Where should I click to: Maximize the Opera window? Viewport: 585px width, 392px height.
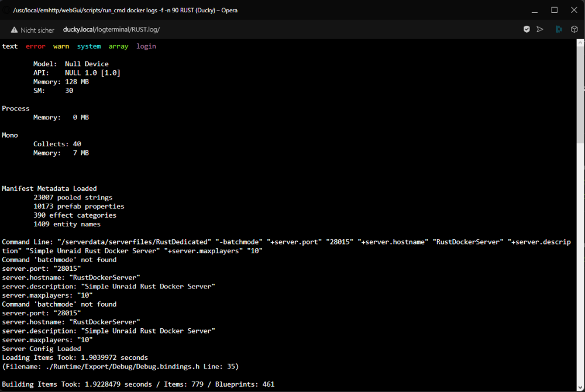tap(555, 10)
